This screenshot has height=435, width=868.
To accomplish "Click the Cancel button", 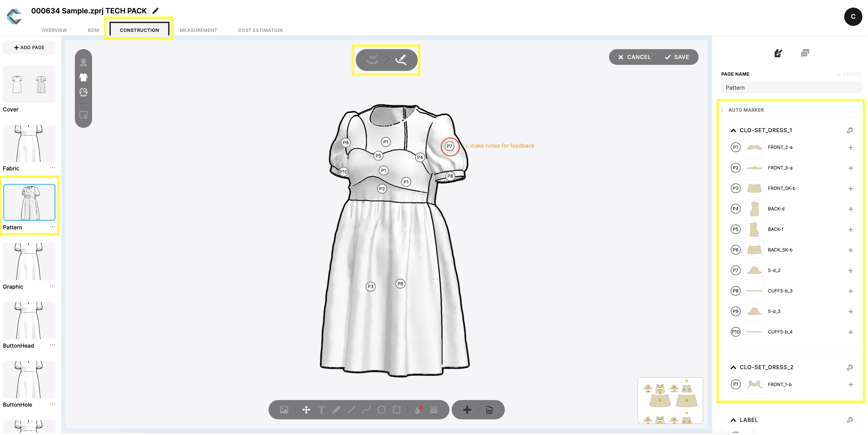I will pyautogui.click(x=635, y=57).
